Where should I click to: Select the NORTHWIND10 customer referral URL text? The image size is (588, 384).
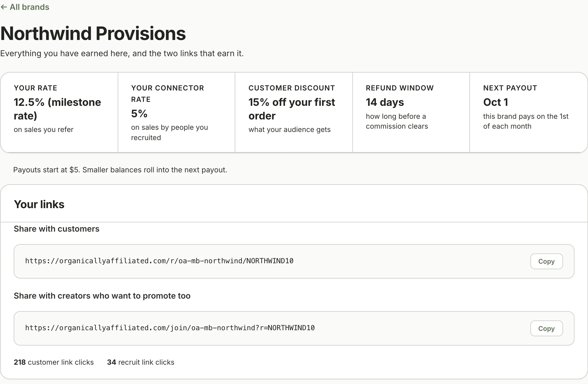click(159, 261)
